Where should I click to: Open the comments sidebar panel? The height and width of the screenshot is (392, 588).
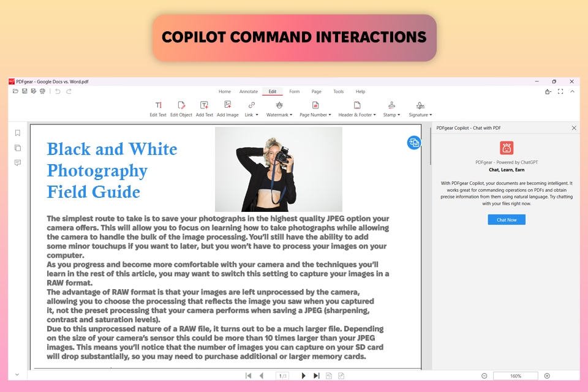(x=18, y=162)
